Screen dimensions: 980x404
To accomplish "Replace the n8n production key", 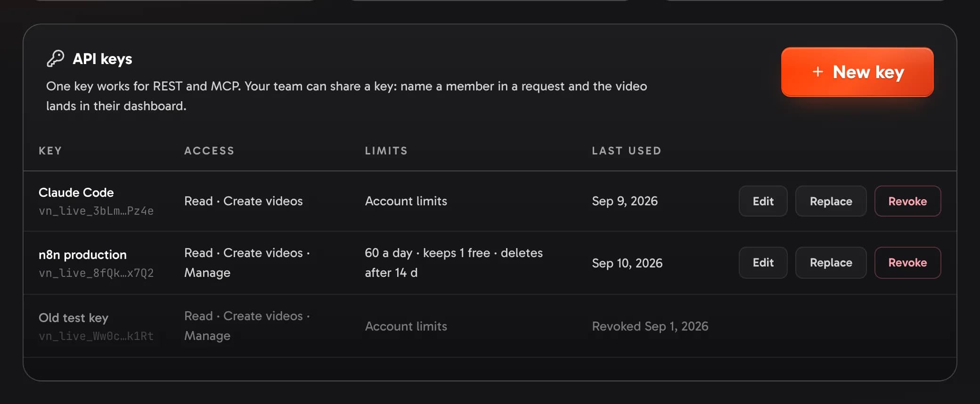I will (831, 263).
